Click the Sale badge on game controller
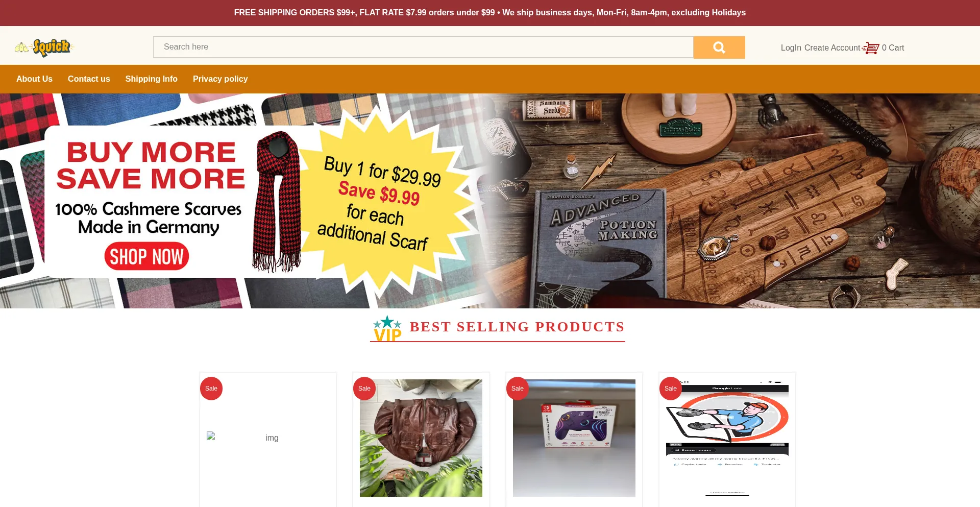 (x=518, y=389)
